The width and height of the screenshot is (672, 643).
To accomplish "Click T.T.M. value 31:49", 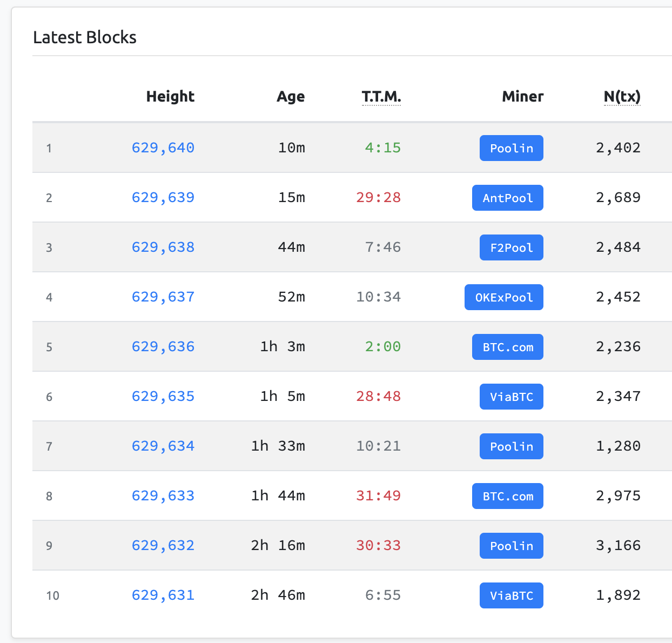I will click(x=379, y=495).
